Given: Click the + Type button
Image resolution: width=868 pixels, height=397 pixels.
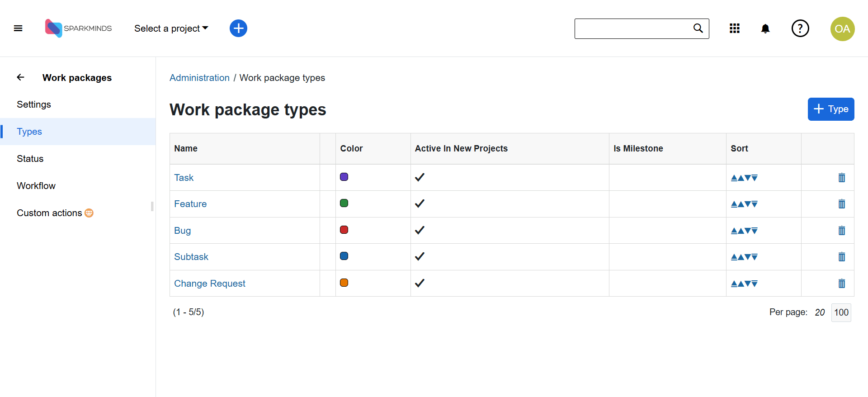Looking at the screenshot, I should pyautogui.click(x=830, y=109).
